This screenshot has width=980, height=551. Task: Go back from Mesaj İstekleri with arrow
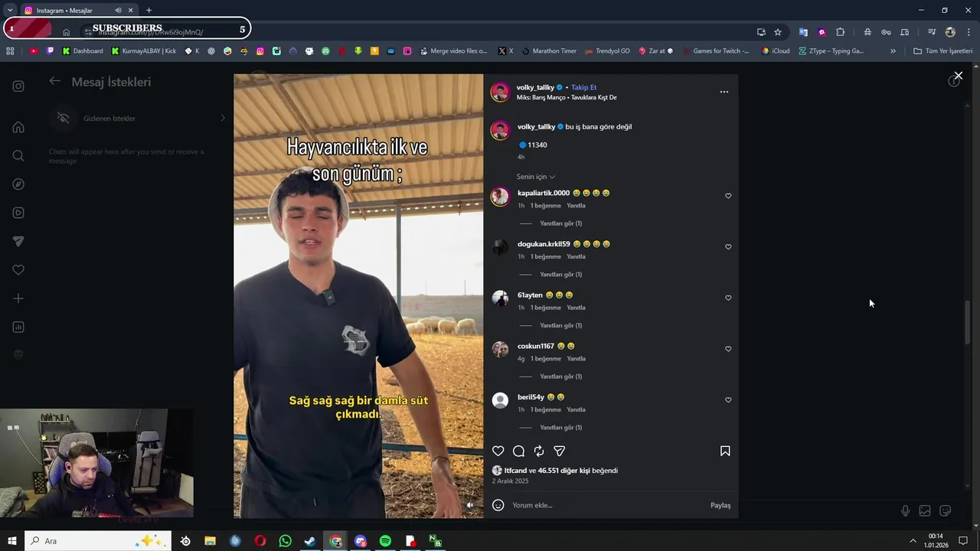tap(54, 81)
